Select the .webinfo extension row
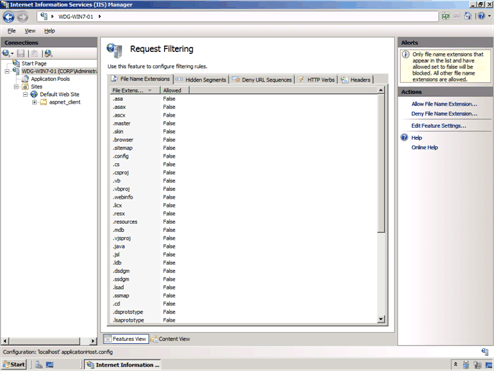Screen dimensions: 495x372 (x=244, y=197)
